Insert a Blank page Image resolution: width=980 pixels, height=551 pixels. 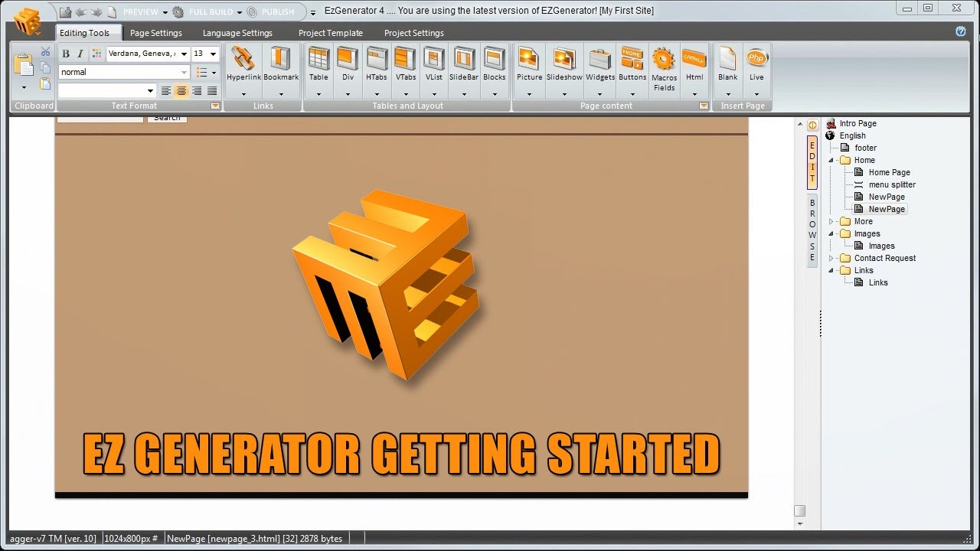[727, 59]
